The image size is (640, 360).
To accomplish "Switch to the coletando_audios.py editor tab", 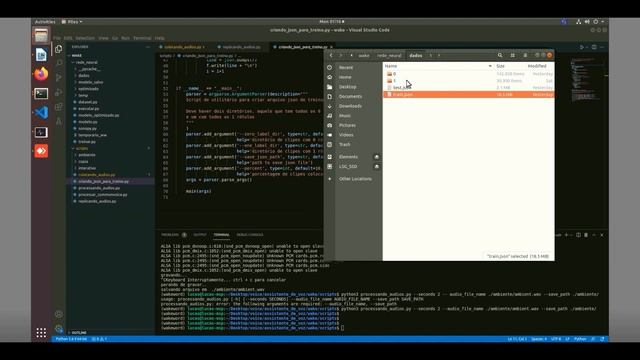I will pyautogui.click(x=183, y=47).
